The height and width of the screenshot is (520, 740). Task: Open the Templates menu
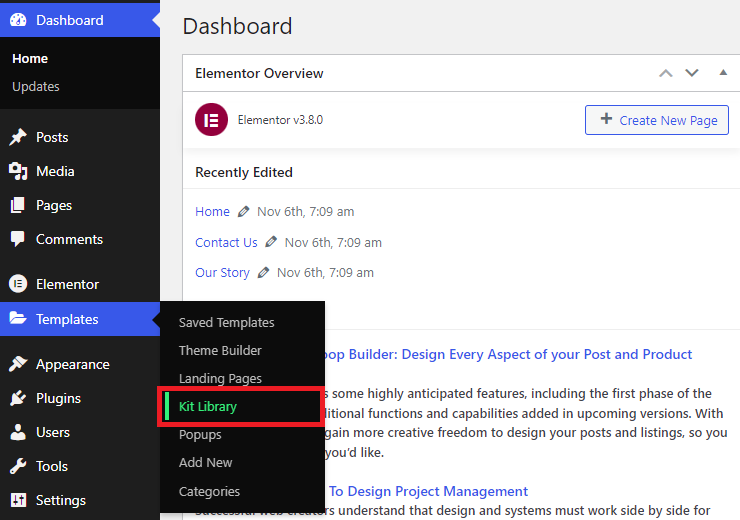pos(80,319)
